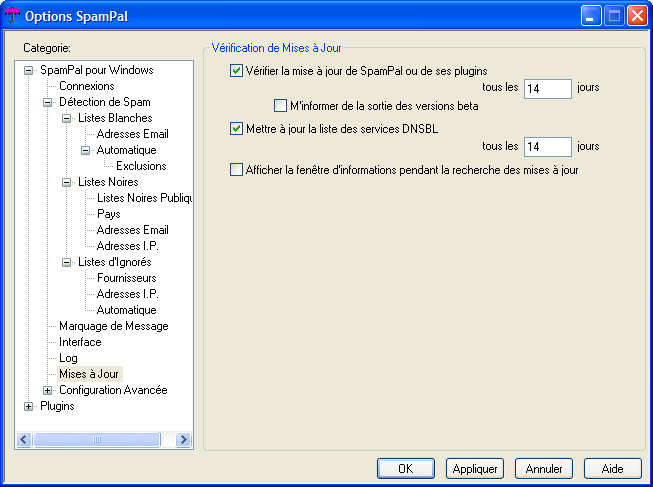Collapse the Détection de Spam node
653x487 pixels.
point(47,102)
